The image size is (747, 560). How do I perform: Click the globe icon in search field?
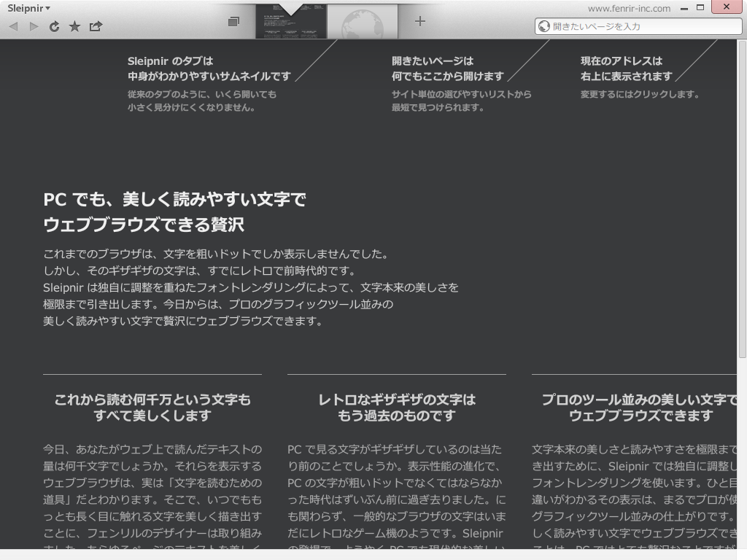click(x=544, y=27)
